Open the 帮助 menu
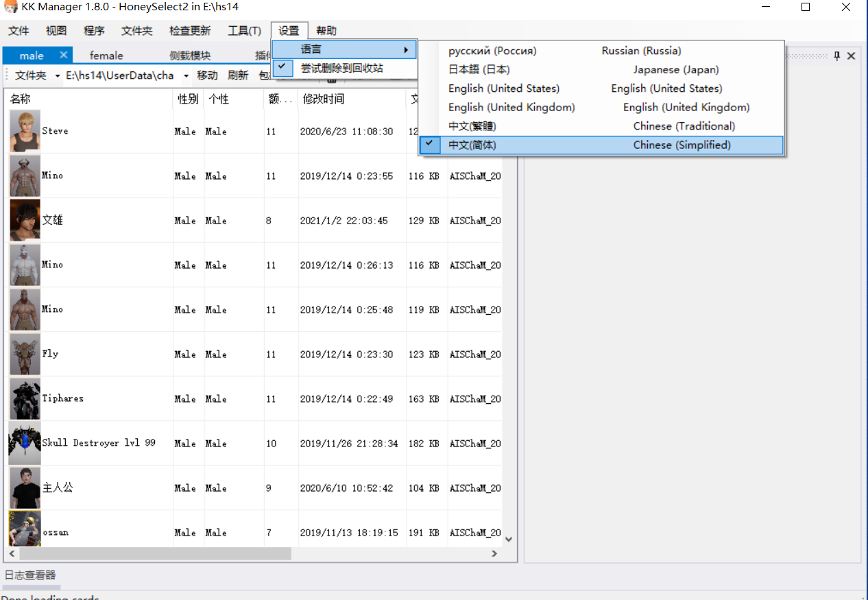The image size is (868, 600). coord(326,31)
